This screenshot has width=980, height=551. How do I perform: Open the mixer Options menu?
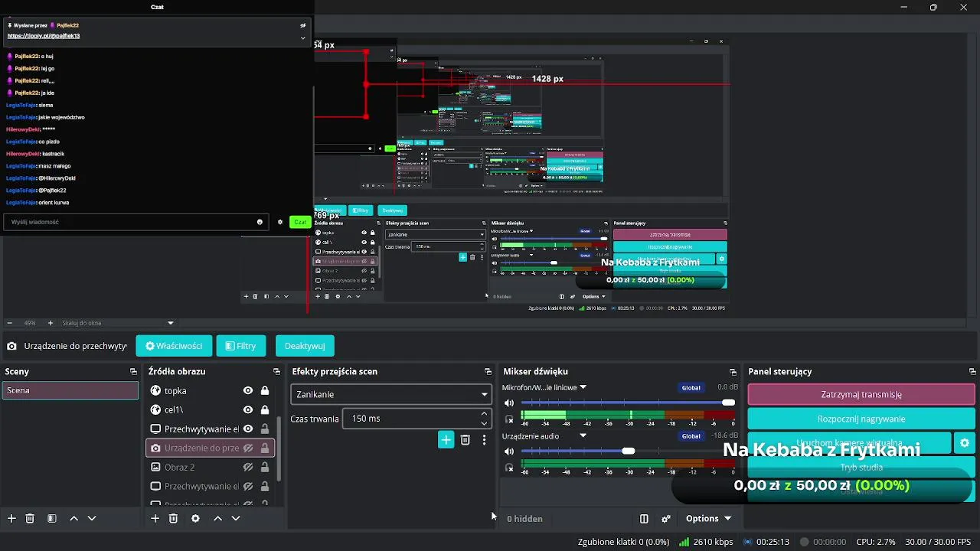click(708, 518)
